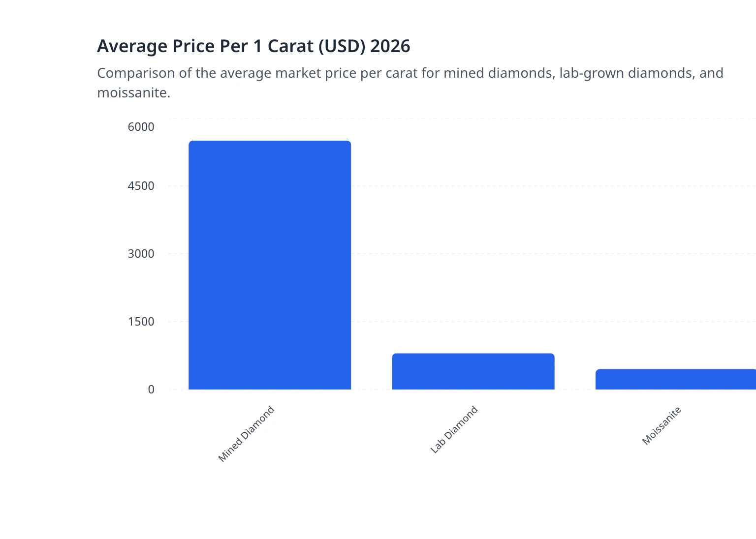The width and height of the screenshot is (756, 539).
Task: Click the gap between Lab Diamond and Moissanite bars
Action: pyautogui.click(x=575, y=379)
